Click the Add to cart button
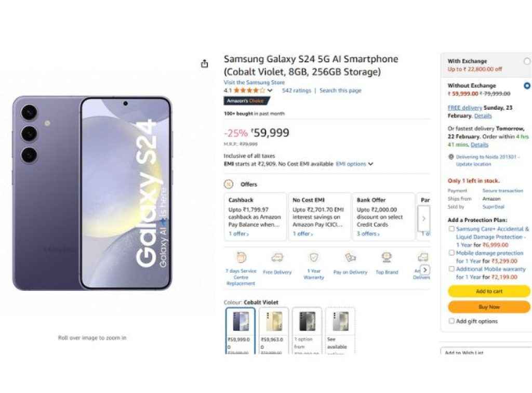This screenshot has width=532, height=393. click(488, 291)
